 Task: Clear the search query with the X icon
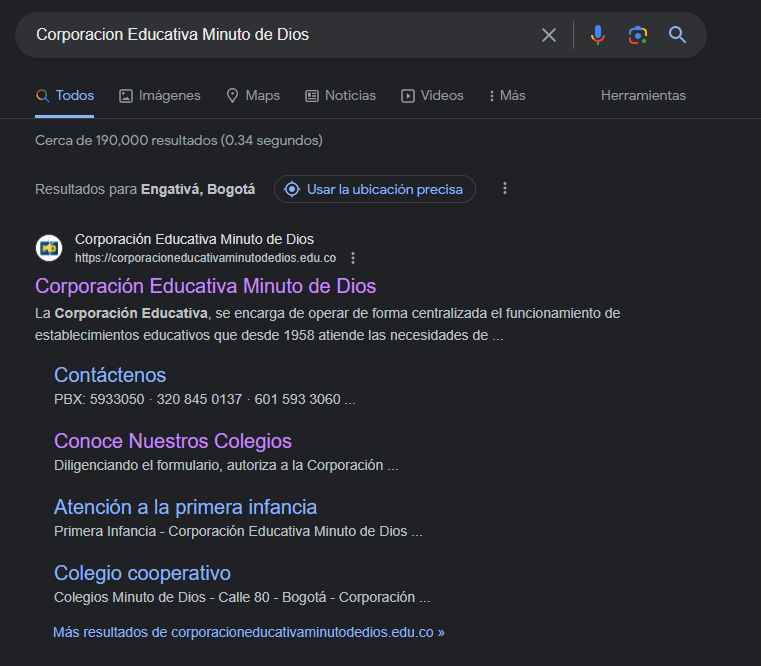click(548, 35)
